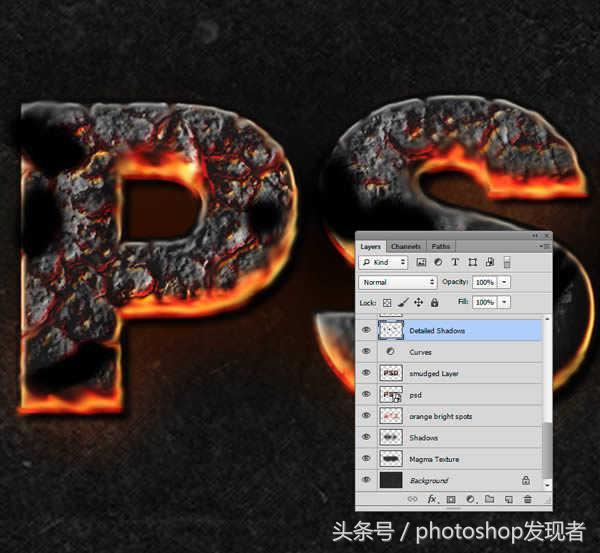600x553 pixels.
Task: Select the Curves layer name
Action: 420,352
